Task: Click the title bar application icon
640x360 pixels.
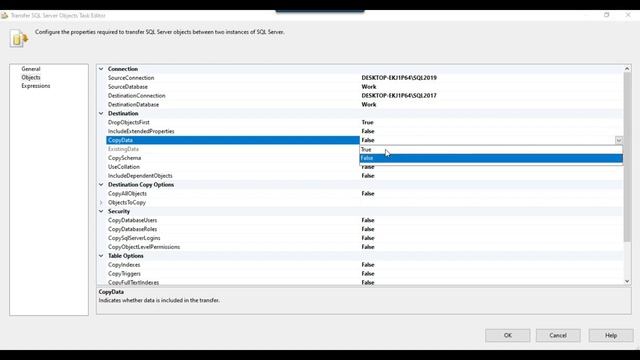Action: [x=4, y=16]
